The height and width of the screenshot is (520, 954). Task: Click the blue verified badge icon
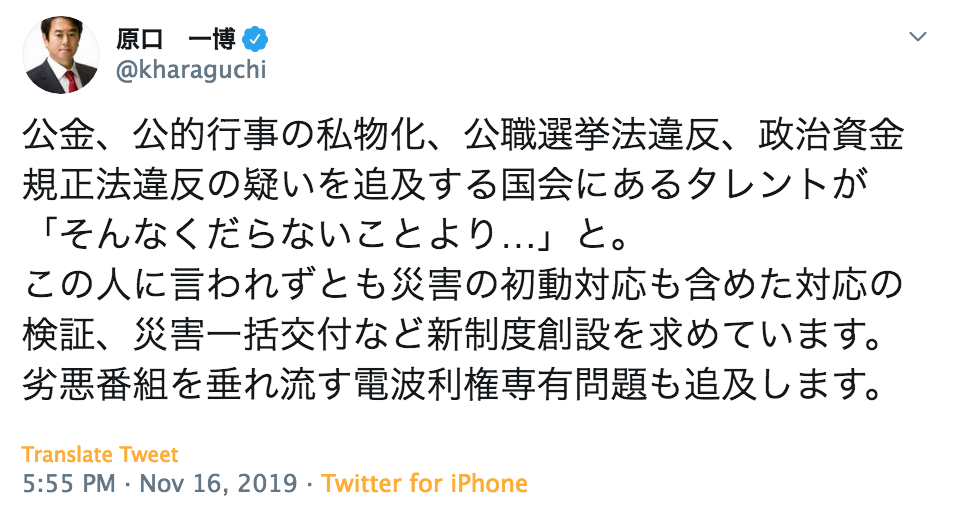tap(256, 39)
